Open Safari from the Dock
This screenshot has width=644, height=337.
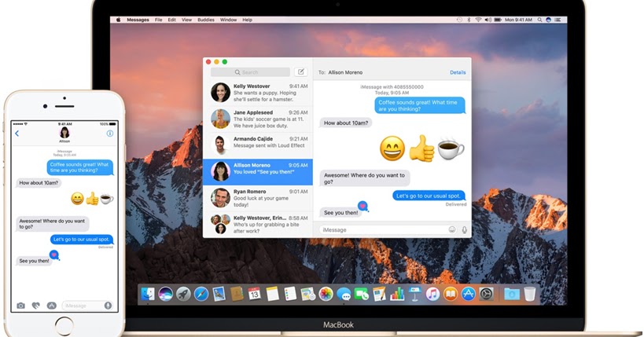click(x=201, y=294)
